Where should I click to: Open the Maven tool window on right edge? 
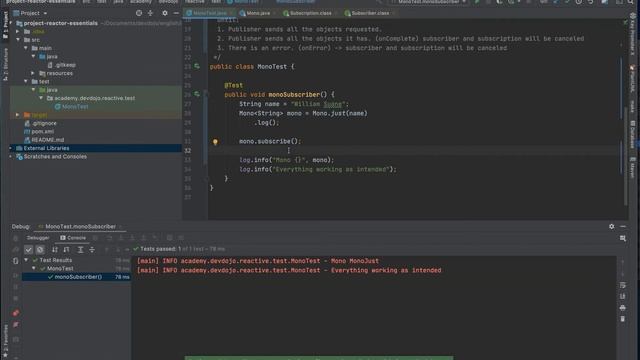632,167
